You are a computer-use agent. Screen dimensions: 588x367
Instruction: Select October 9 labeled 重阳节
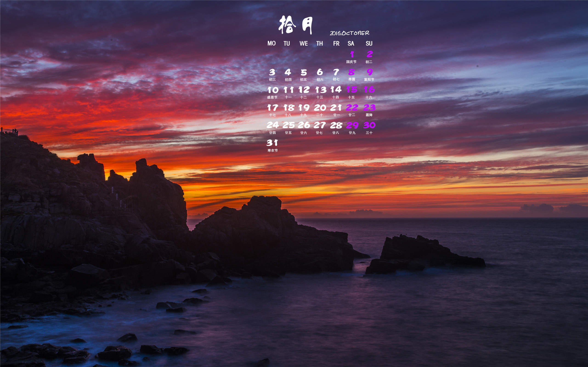369,75
